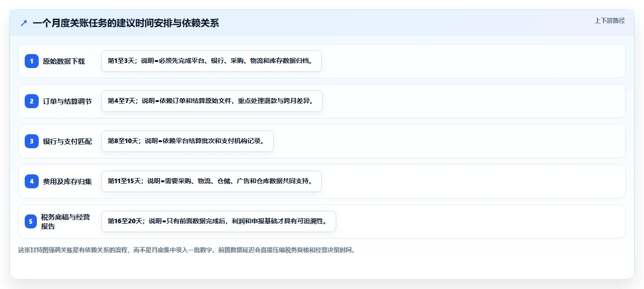Viewport: 644px width, 289px height.
Task: Click the footnote text starting 这张甘特图强调关账
Action: coord(187,250)
